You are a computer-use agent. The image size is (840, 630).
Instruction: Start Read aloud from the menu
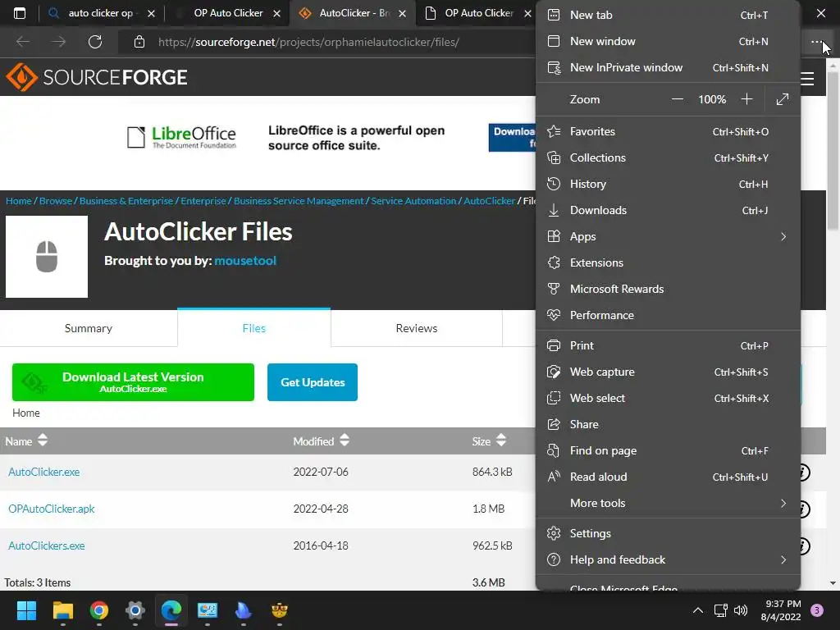(668, 477)
